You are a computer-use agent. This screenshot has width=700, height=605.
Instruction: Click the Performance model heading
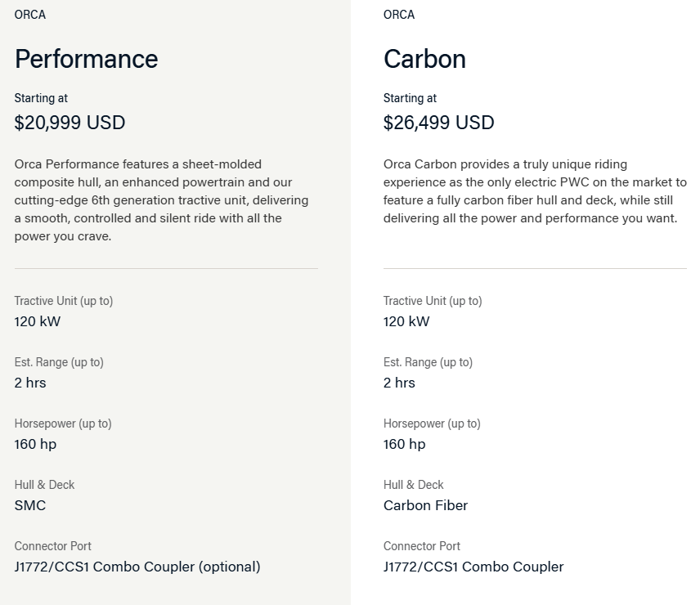86,59
